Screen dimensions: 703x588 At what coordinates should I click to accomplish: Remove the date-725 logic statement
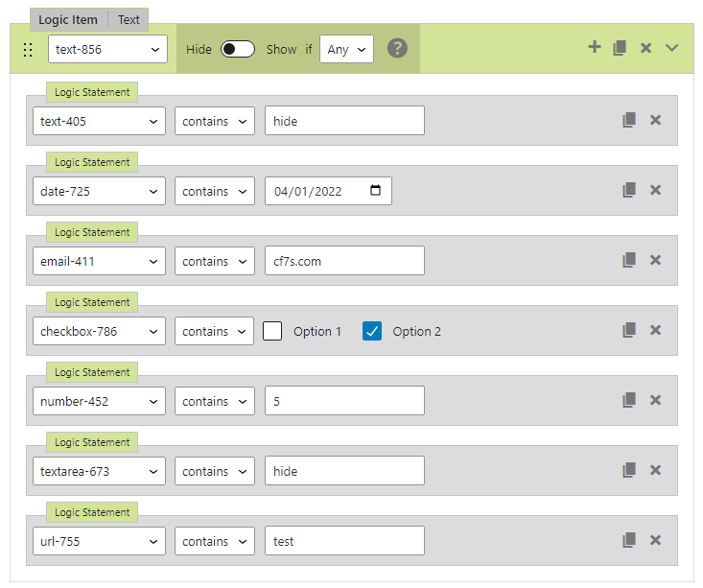[656, 191]
